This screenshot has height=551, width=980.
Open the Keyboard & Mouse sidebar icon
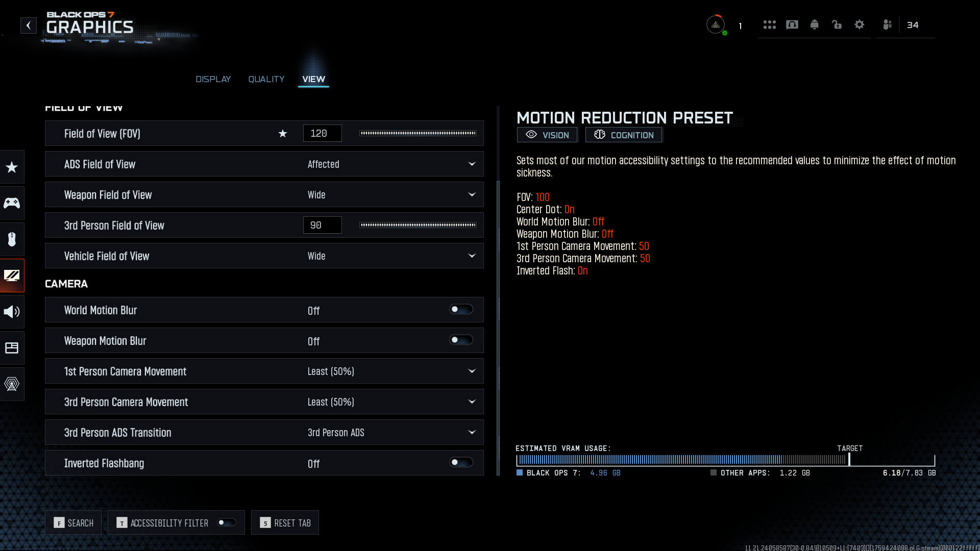click(x=12, y=239)
